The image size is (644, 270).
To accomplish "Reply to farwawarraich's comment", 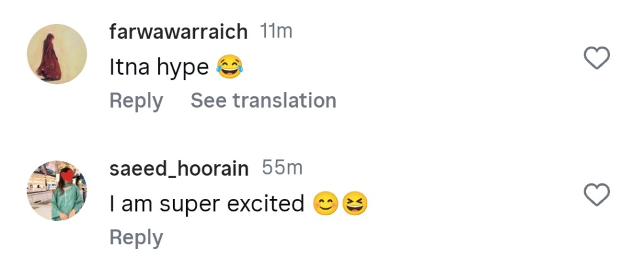I will pyautogui.click(x=136, y=101).
